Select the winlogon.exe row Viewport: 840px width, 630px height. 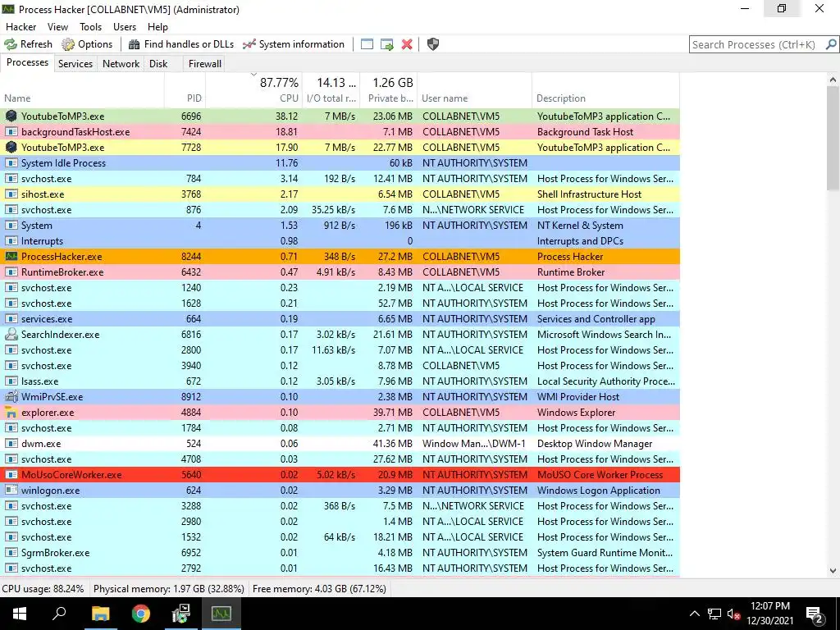pos(340,491)
